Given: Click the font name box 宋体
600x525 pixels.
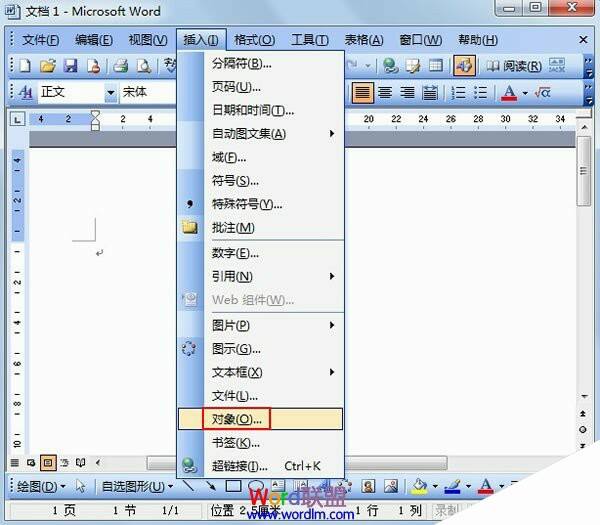Looking at the screenshot, I should (148, 92).
